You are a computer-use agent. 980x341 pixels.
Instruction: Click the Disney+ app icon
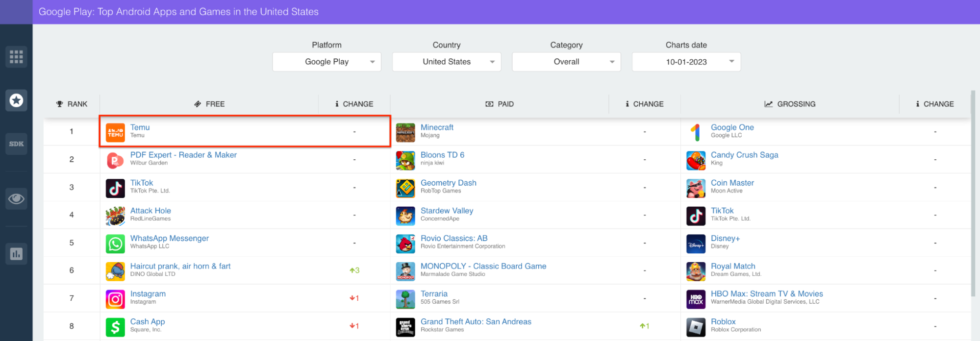click(x=696, y=244)
